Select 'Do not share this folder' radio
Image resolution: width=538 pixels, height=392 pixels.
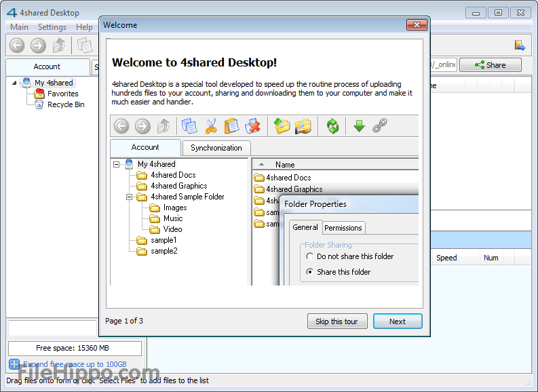tap(309, 256)
